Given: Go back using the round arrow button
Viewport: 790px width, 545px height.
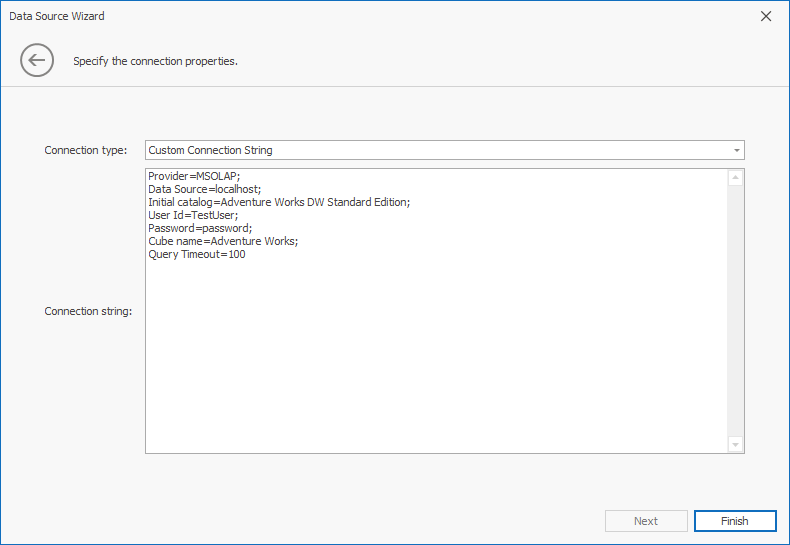Looking at the screenshot, I should [x=37, y=60].
